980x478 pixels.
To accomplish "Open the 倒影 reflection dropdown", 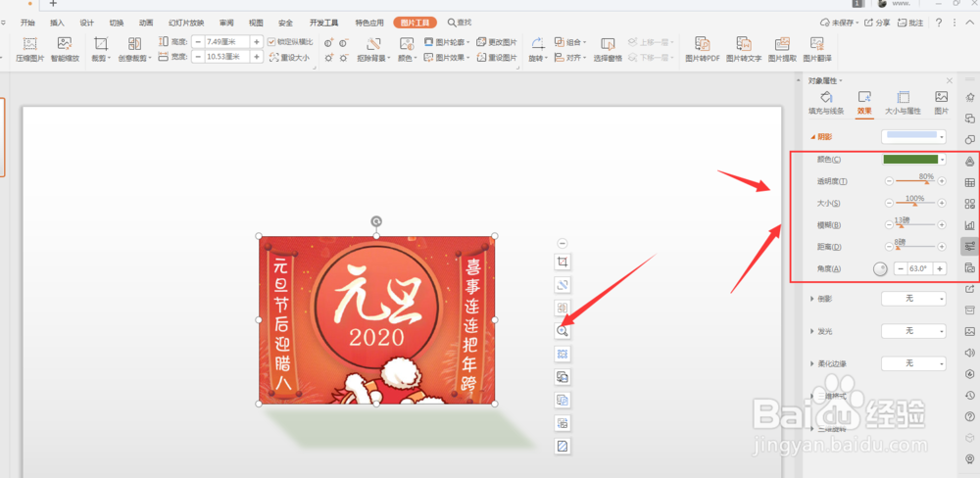I will click(x=913, y=299).
